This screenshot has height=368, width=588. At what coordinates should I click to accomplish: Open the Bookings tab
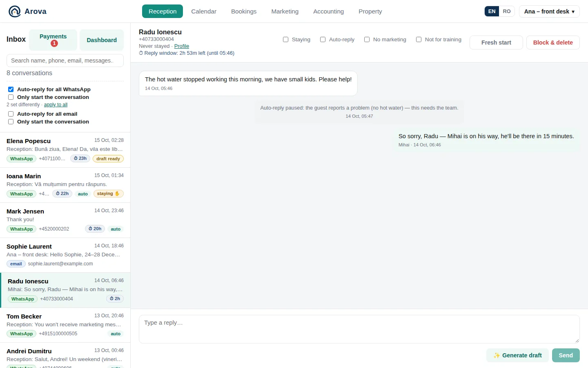coord(244,11)
